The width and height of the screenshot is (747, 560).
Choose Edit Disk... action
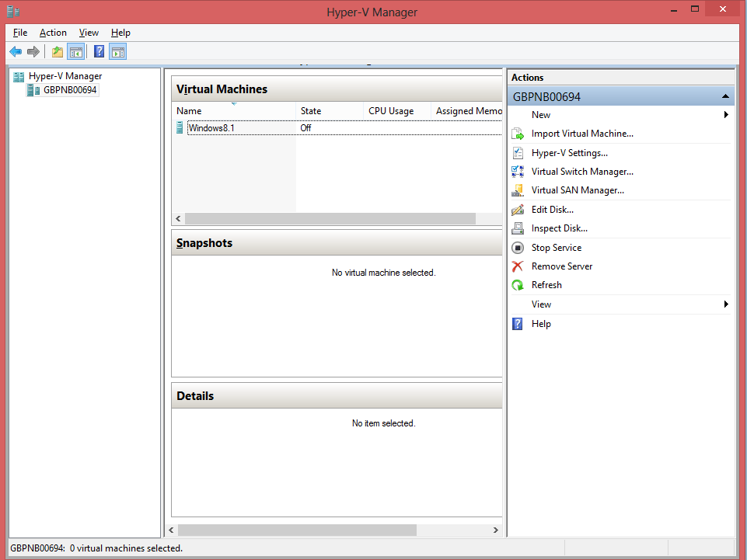coord(552,210)
